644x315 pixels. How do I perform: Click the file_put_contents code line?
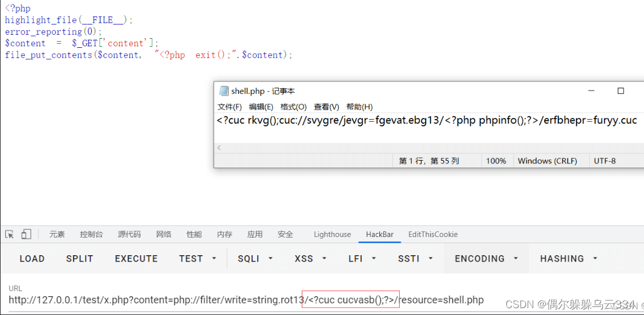tap(149, 55)
